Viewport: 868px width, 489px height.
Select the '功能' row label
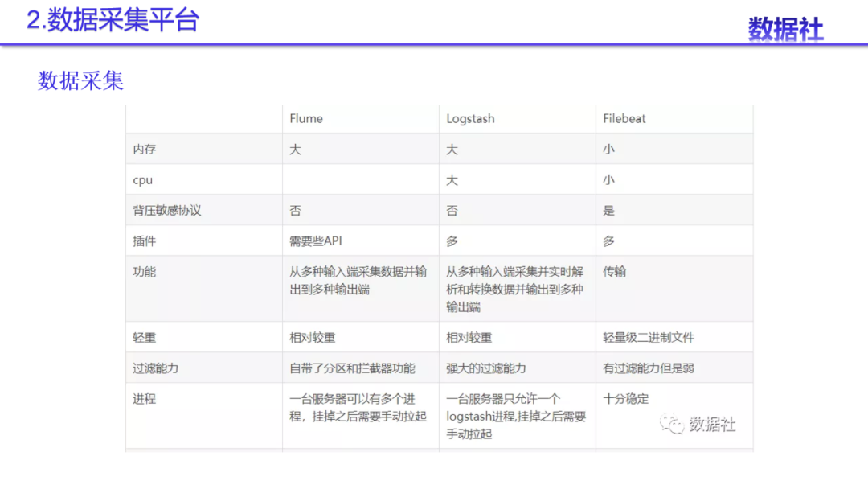pos(145,271)
